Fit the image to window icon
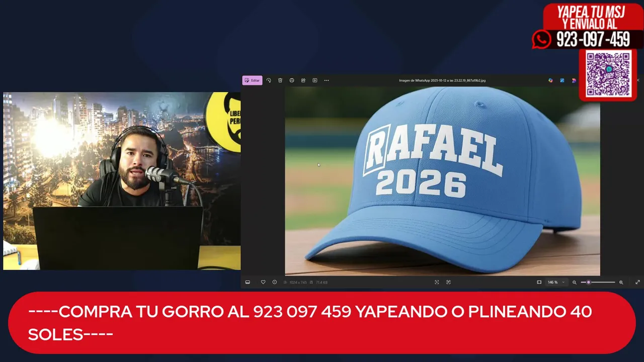Screen dimensions: 644x362 pyautogui.click(x=539, y=282)
